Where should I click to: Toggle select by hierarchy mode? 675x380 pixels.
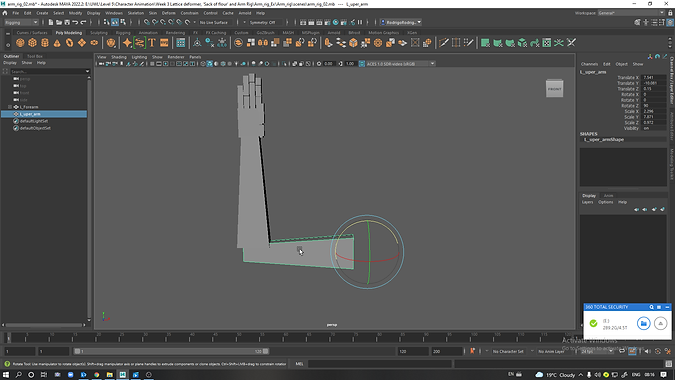click(x=107, y=22)
